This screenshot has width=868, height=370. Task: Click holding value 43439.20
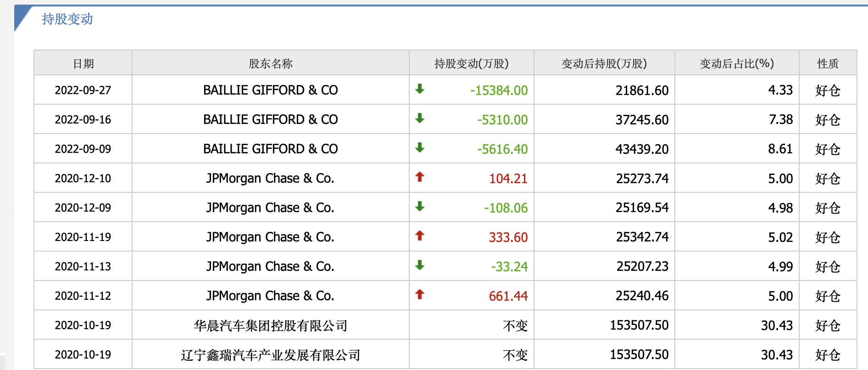tap(642, 149)
